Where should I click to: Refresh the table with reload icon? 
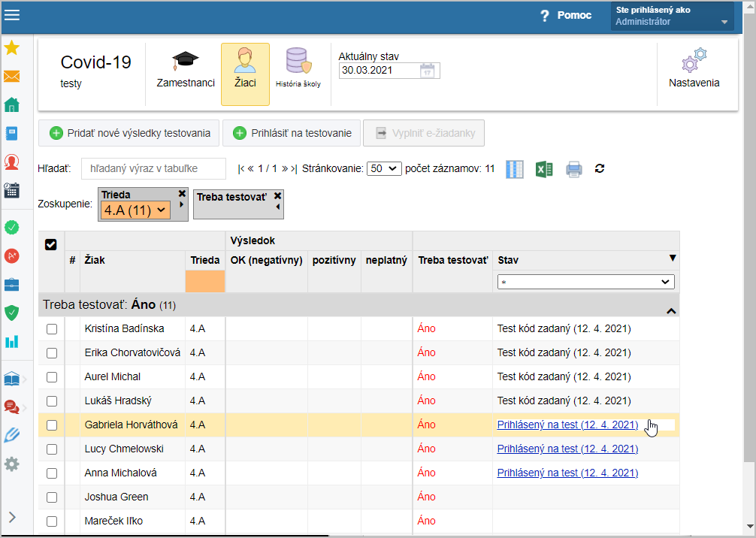tap(599, 169)
